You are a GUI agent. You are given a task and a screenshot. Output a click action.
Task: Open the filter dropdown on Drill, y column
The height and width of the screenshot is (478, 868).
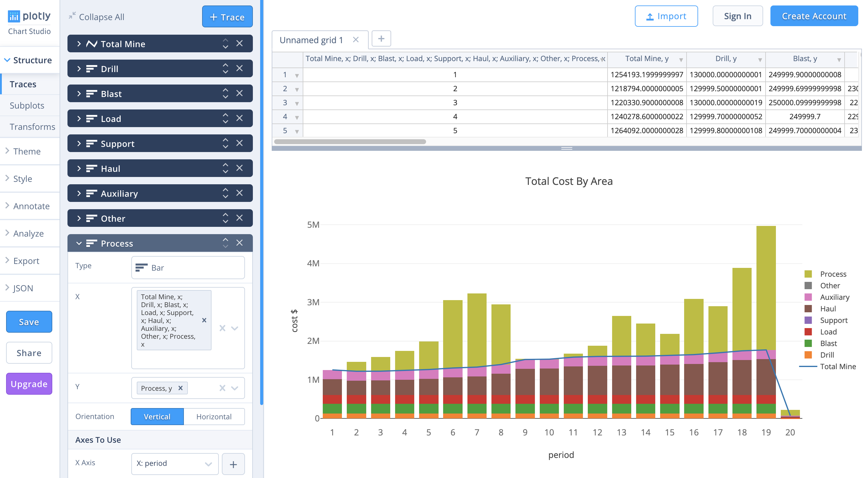(760, 59)
